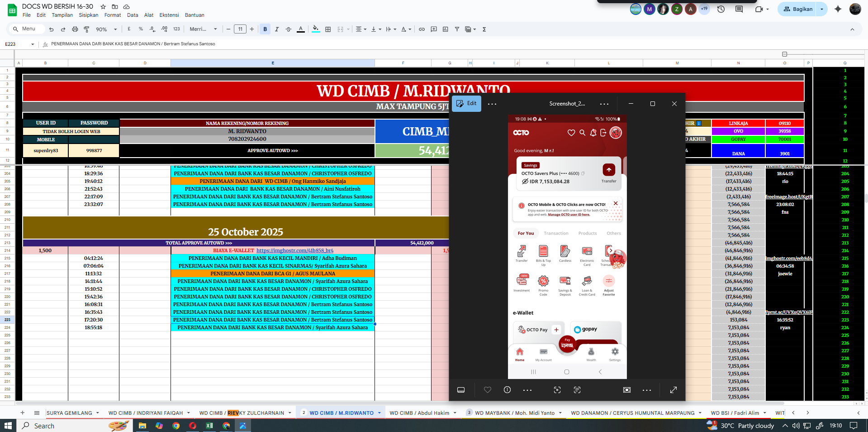Open the Ekstensi menu

(169, 15)
